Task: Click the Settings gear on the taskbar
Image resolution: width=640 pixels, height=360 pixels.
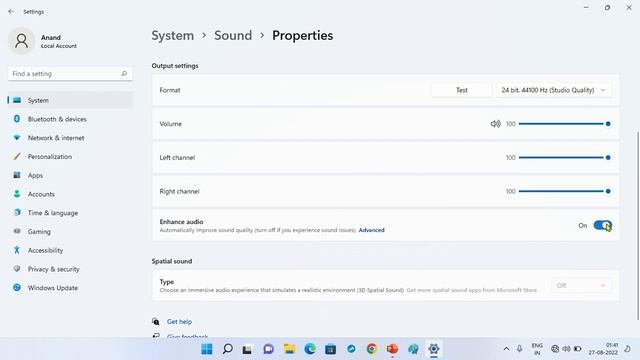Action: click(x=433, y=349)
